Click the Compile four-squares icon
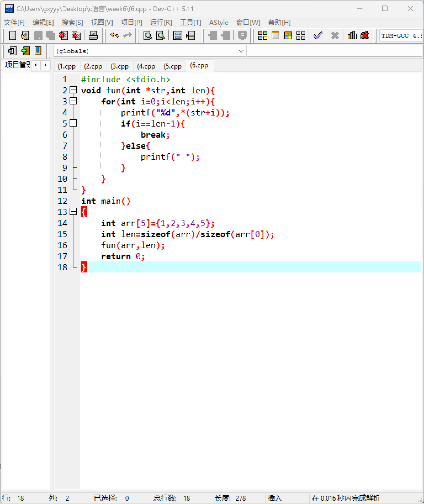The width and height of the screenshot is (424, 504). click(x=263, y=35)
